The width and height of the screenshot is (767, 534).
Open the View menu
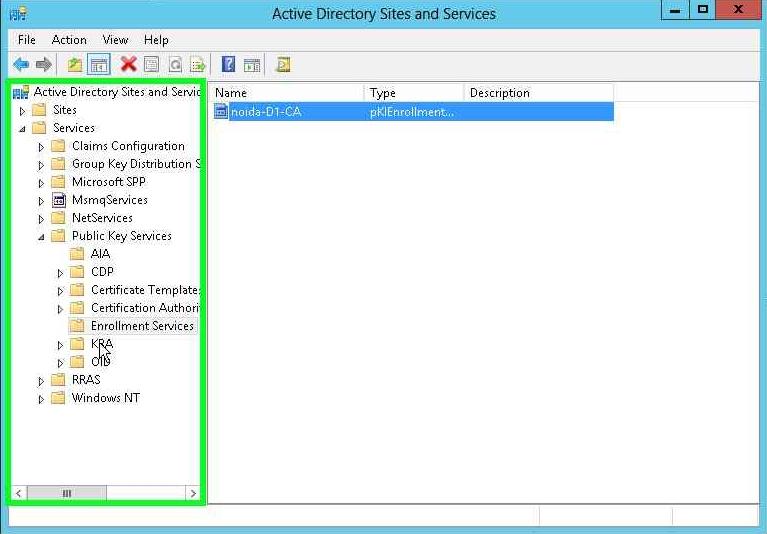pos(115,40)
